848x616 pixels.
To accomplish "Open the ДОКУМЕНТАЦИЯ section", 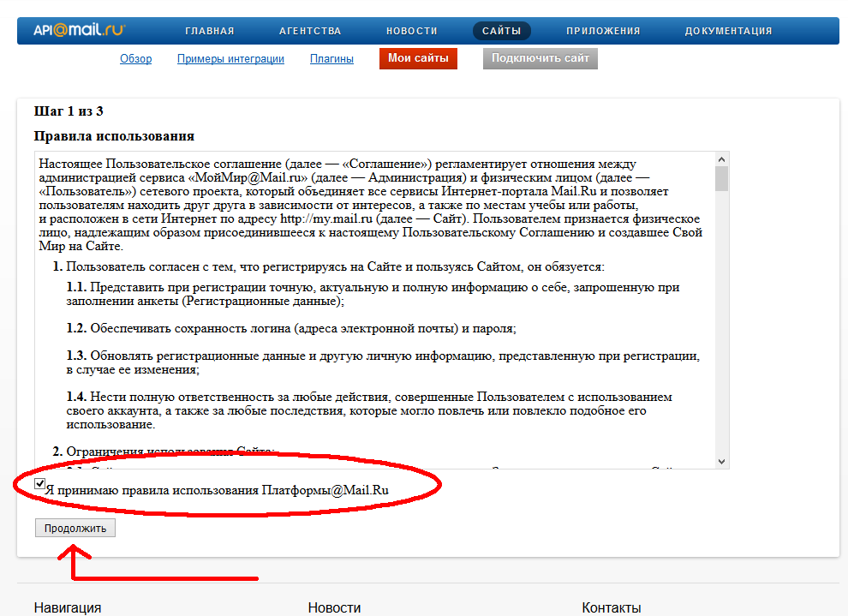I will tap(728, 31).
